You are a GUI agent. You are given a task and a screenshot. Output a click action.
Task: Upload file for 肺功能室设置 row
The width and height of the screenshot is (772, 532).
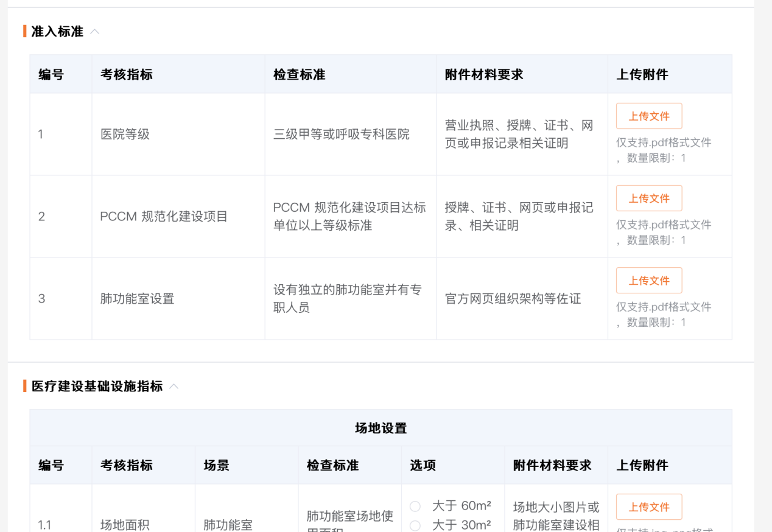point(648,281)
